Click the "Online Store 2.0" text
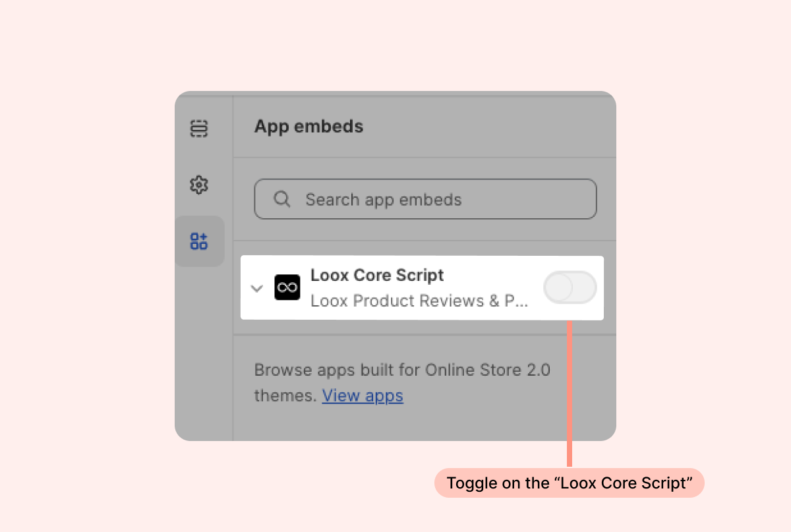The height and width of the screenshot is (532, 791). [x=488, y=370]
